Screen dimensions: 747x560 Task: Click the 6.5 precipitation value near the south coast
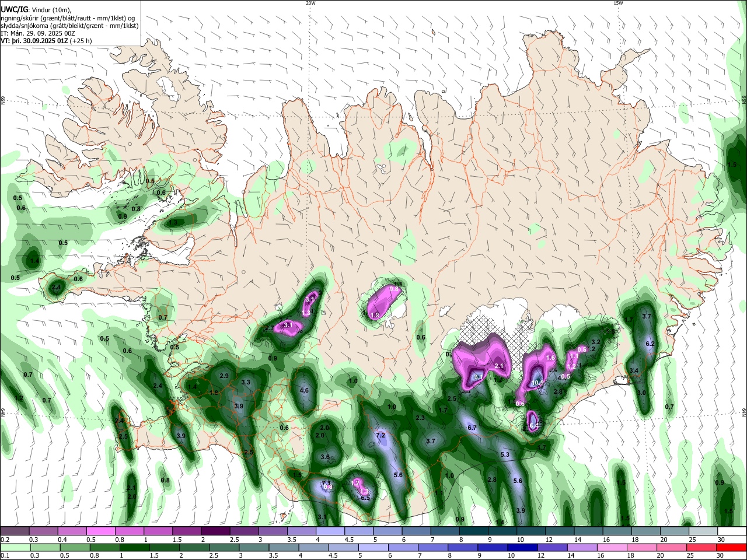365,498
